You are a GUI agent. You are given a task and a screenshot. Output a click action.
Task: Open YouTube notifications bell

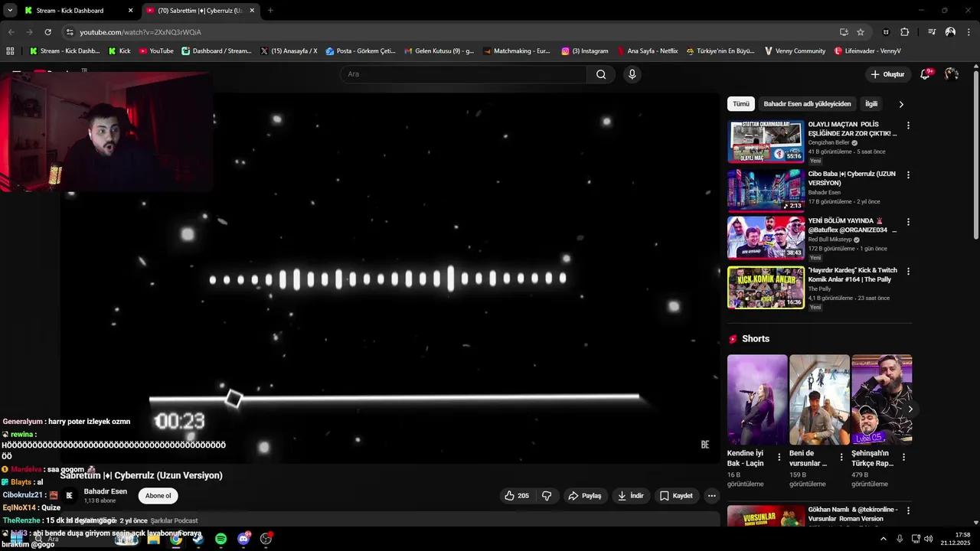point(925,74)
